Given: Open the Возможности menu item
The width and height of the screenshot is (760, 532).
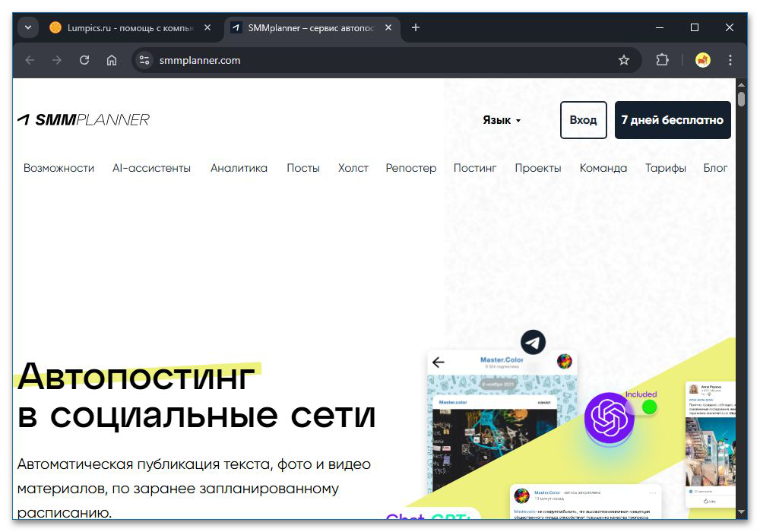Looking at the screenshot, I should pyautogui.click(x=59, y=168).
